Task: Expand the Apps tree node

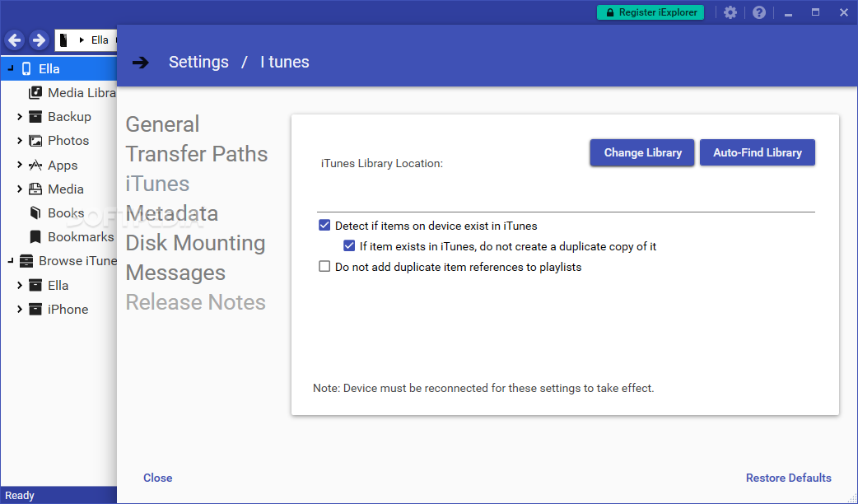Action: (20, 165)
